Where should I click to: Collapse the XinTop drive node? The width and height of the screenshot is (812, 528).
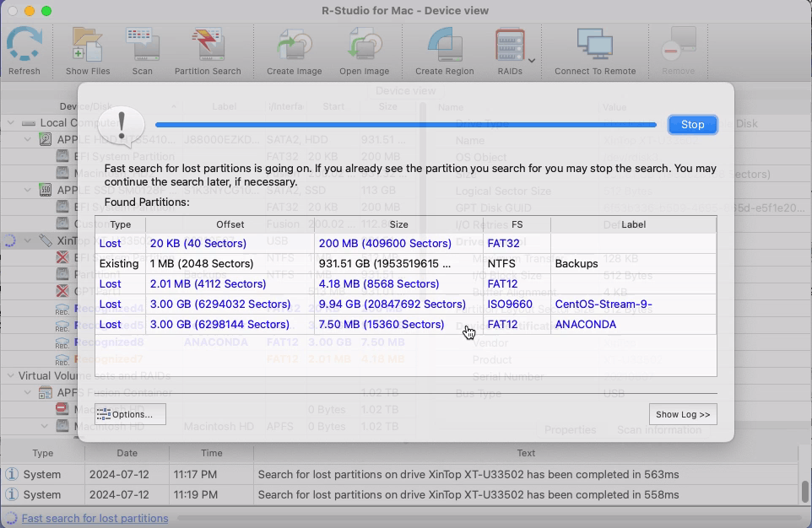click(28, 240)
